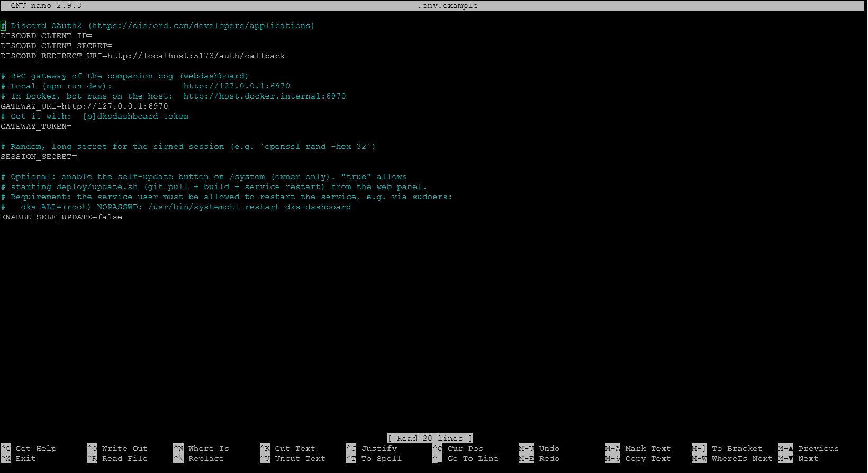The image size is (868, 473).
Task: Click the 'openssl rand -hex 32' comment text
Action: (315, 147)
